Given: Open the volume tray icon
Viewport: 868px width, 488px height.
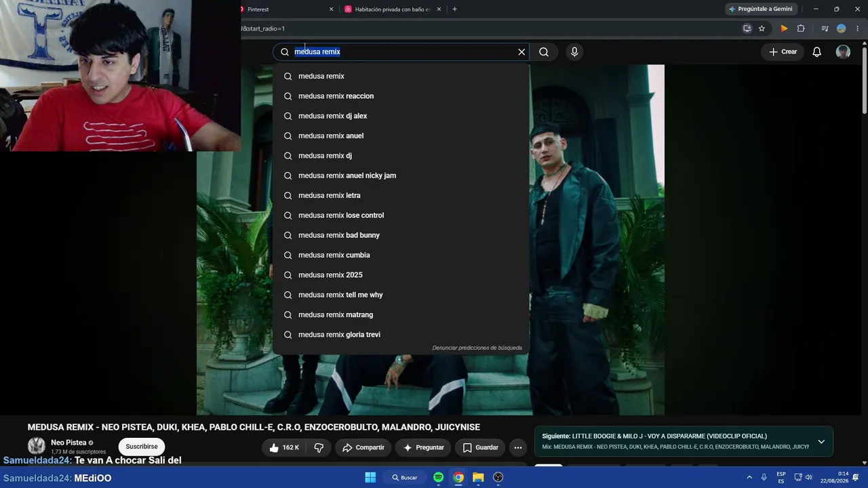Looking at the screenshot, I should [808, 477].
